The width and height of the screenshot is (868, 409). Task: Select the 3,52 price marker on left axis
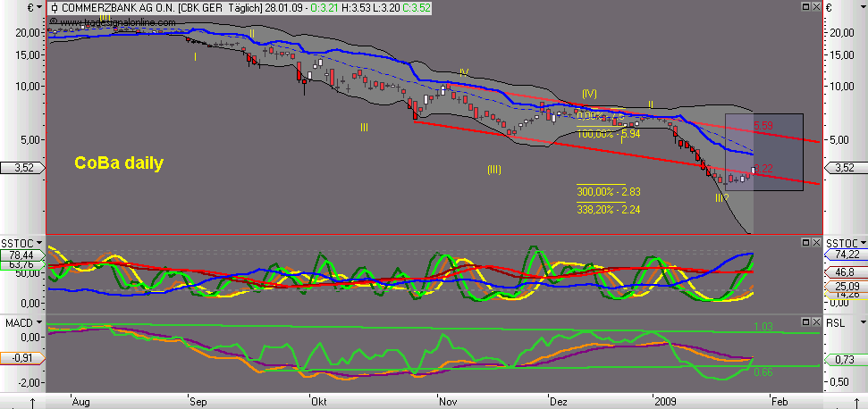(x=21, y=168)
